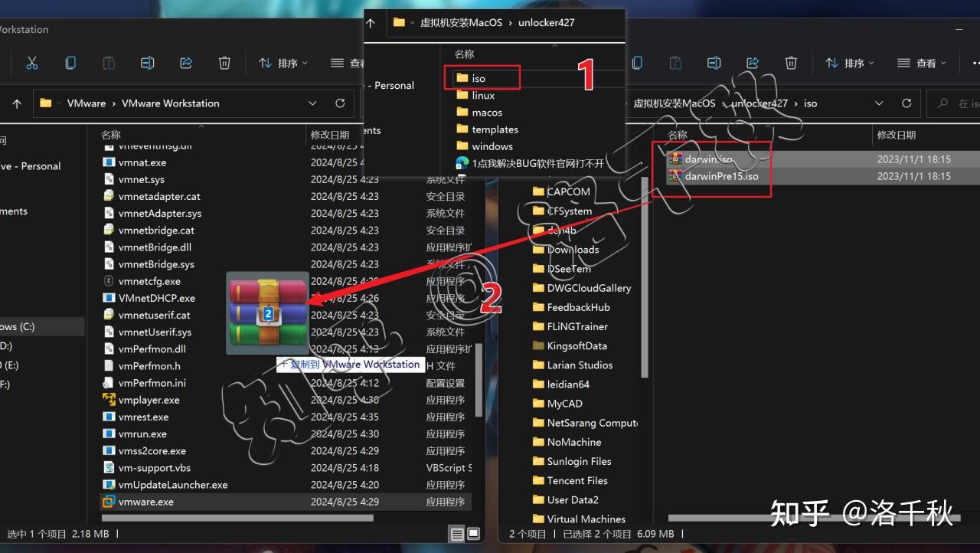Image resolution: width=980 pixels, height=553 pixels.
Task: Refresh the iso folder window
Action: (x=906, y=103)
